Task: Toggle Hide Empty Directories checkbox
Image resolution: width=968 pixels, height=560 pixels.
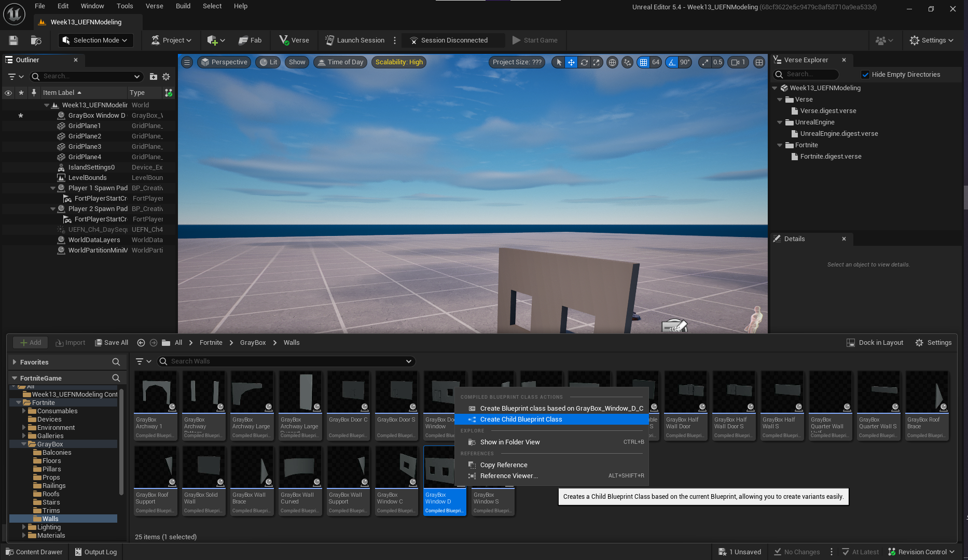Action: [x=865, y=75]
